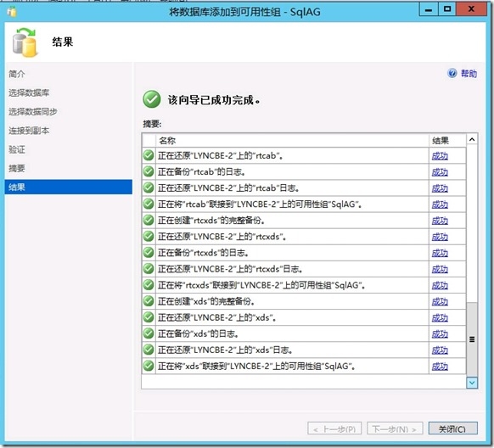Open 成功 link for rtcab 联接到 SqlAG

[x=440, y=204]
